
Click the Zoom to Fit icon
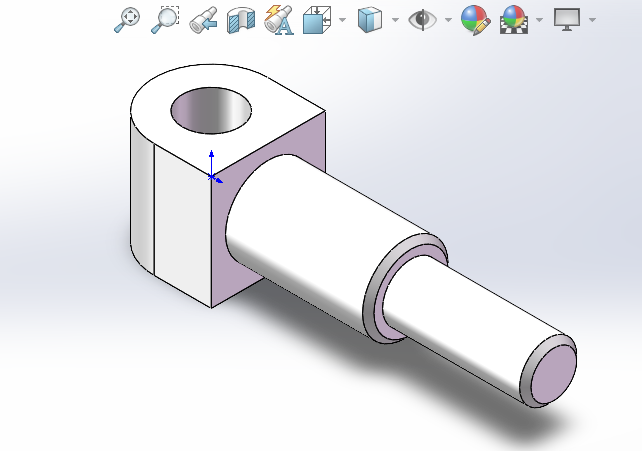pyautogui.click(x=127, y=20)
